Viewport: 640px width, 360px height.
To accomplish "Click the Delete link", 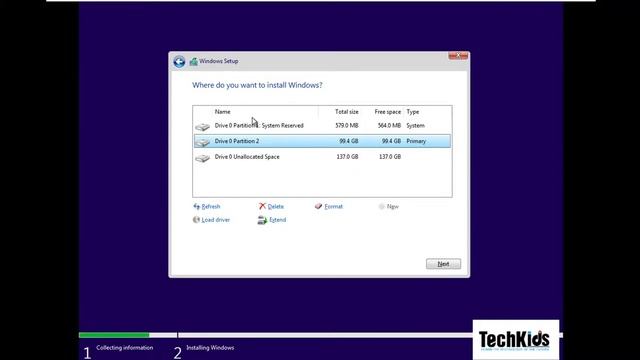I will [x=276, y=207].
